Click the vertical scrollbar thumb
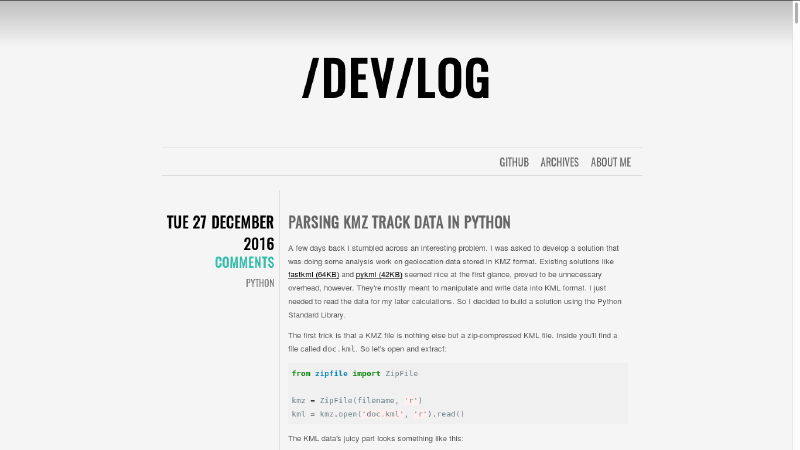Screen dimensions: 800x450 (796, 12)
